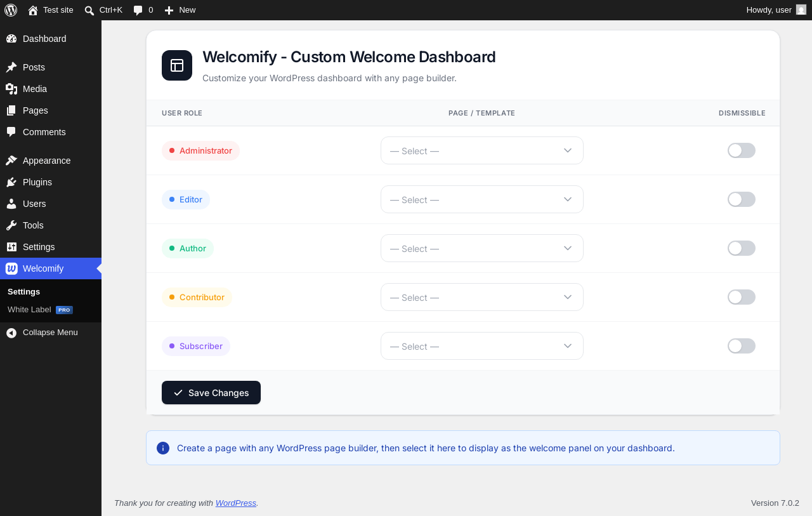Screen dimensions: 812x516
Task: Click the Appearance paintbrush icon
Action: 11,161
